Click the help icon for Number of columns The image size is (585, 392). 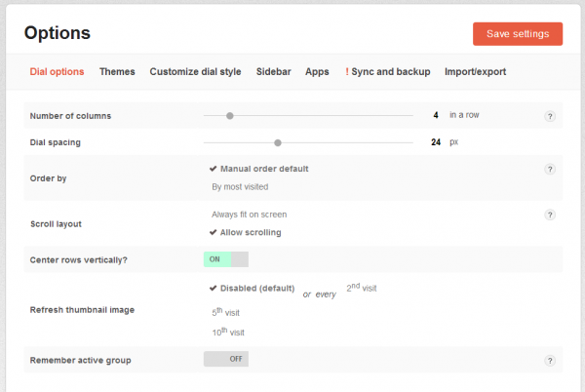550,116
